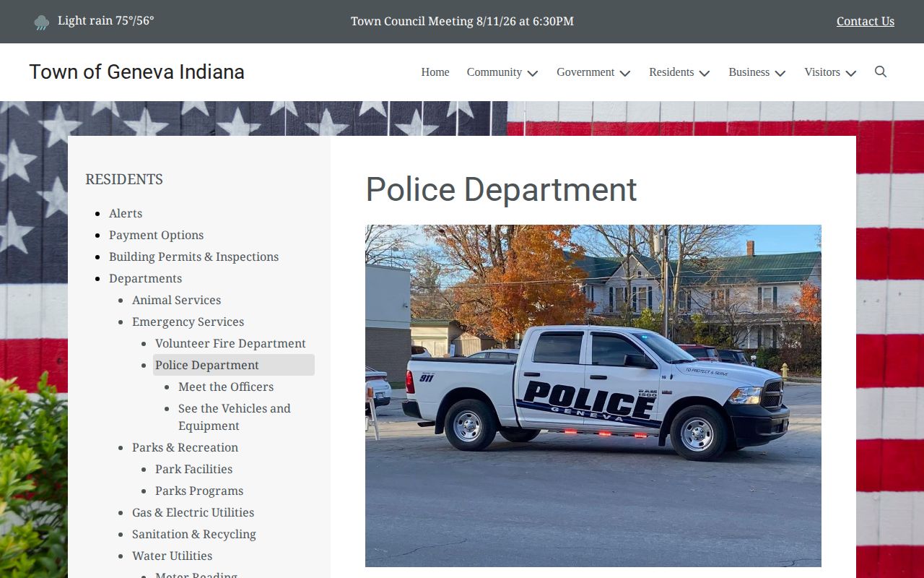924x578 pixels.
Task: Go to Building Permits & Inspections
Action: [193, 256]
